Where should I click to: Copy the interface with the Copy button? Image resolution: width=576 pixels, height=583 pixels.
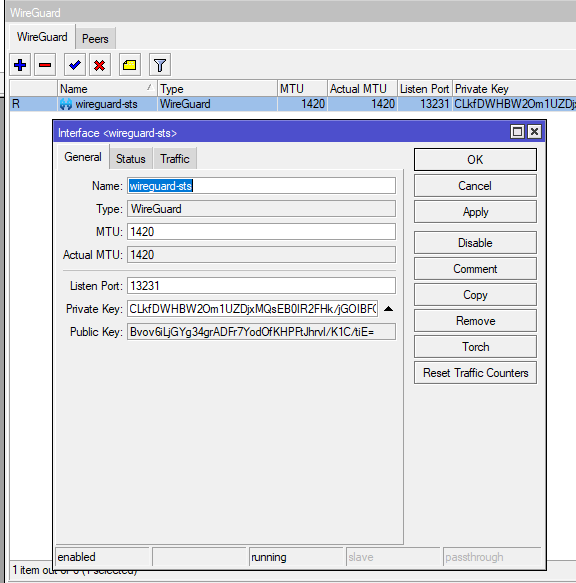pos(475,294)
